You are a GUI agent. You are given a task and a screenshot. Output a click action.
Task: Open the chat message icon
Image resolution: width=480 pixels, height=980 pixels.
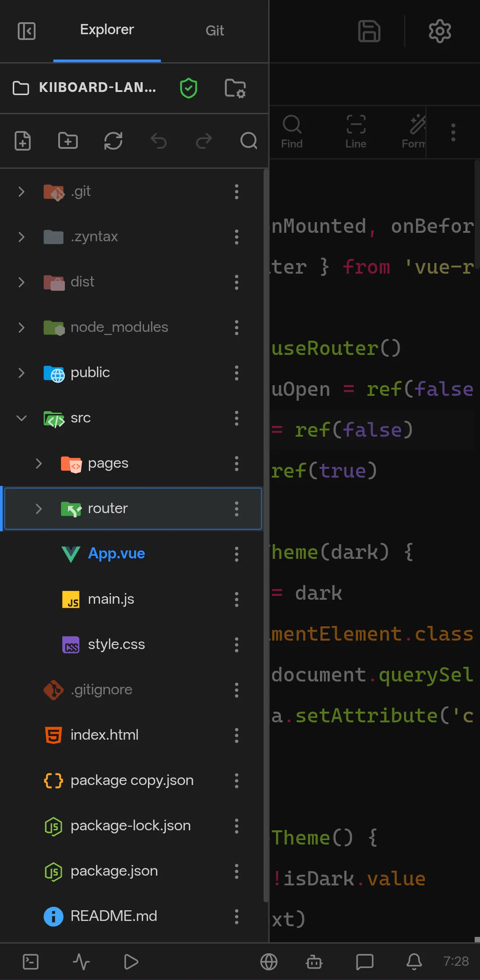[x=365, y=962]
